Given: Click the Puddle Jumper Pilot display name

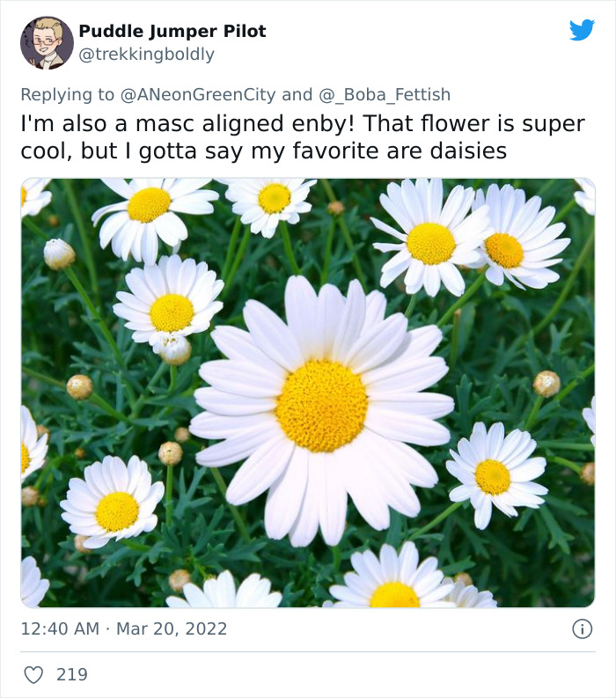Looking at the screenshot, I should coord(172,31).
